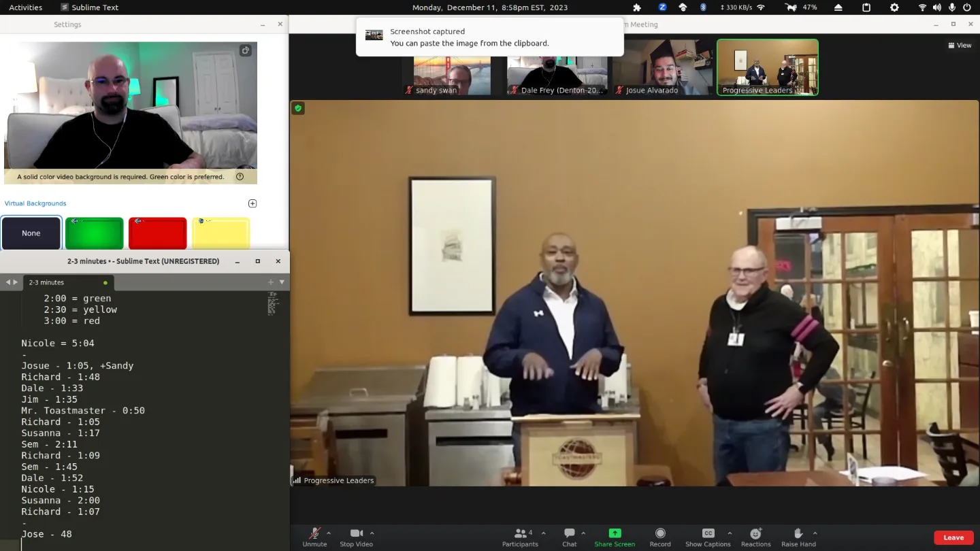
Task: Open the clipboard indicator in the top bar
Action: tap(866, 7)
